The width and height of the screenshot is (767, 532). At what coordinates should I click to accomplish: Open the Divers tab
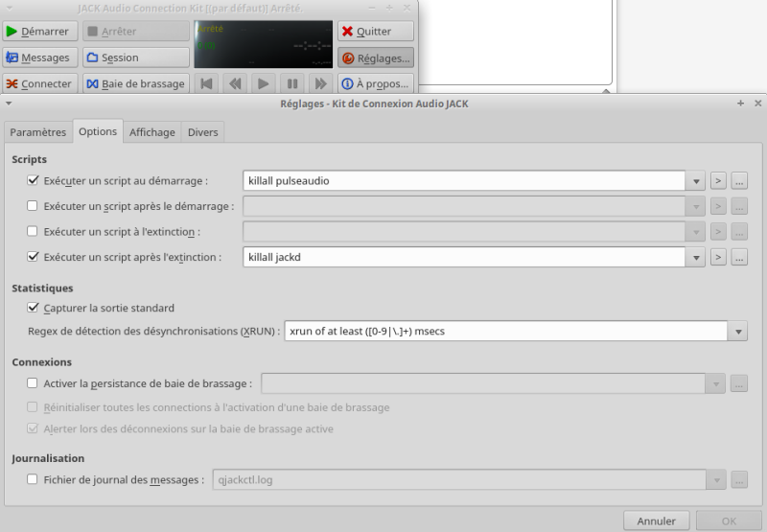coord(203,132)
